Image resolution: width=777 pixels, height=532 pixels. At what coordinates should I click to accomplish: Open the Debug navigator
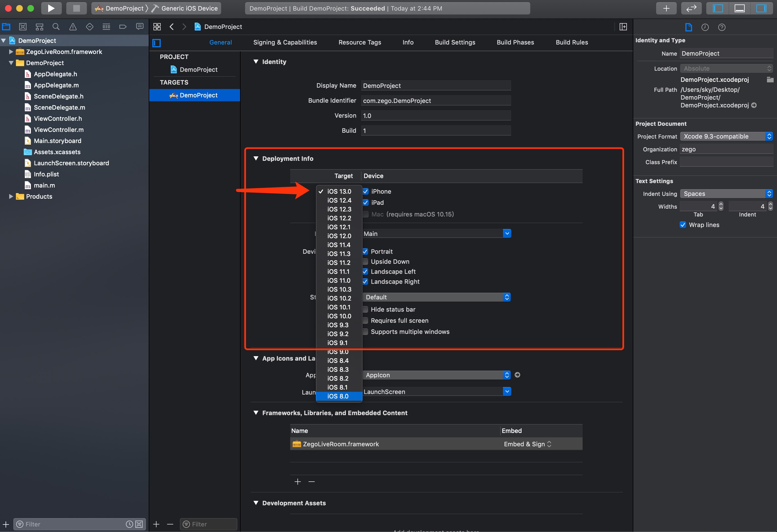click(106, 27)
